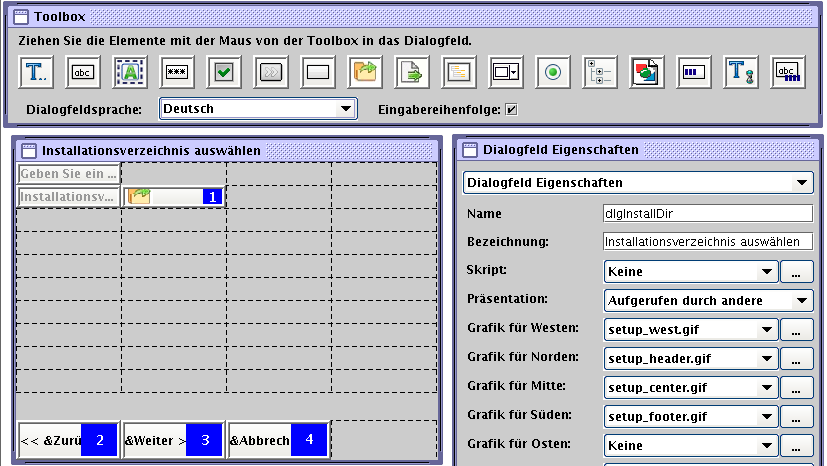Click the Toolbox window title icon
The image size is (827, 466).
coord(21,17)
